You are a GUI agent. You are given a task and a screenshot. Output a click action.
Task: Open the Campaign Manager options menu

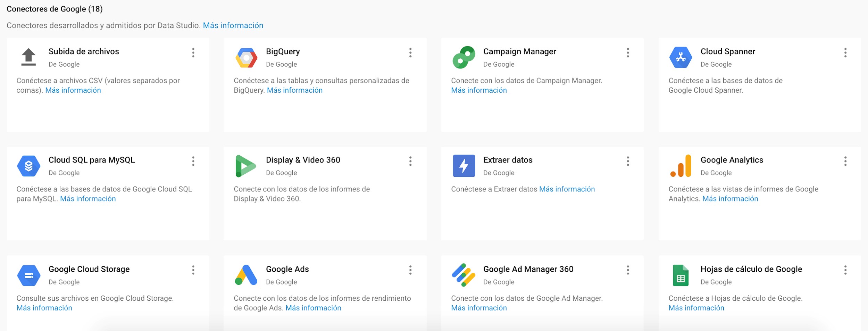(628, 53)
